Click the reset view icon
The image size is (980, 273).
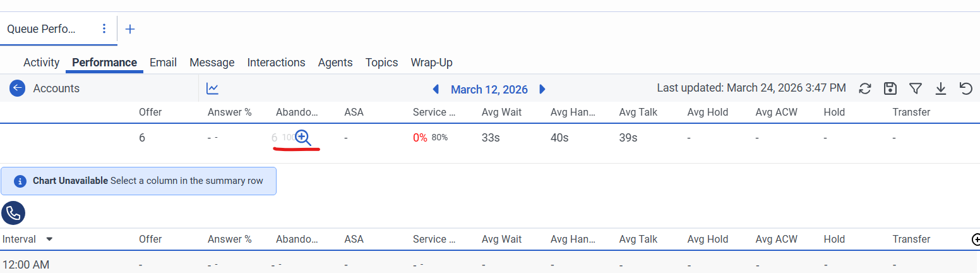[965, 89]
